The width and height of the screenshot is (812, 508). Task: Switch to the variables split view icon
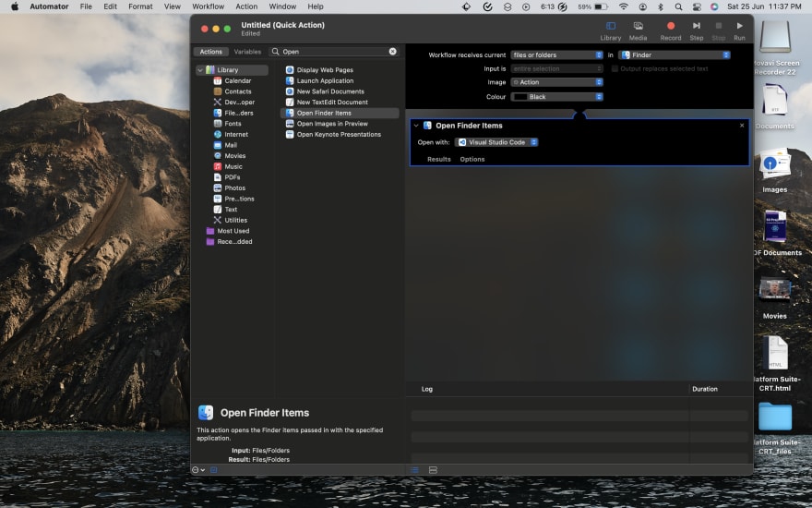tap(433, 470)
